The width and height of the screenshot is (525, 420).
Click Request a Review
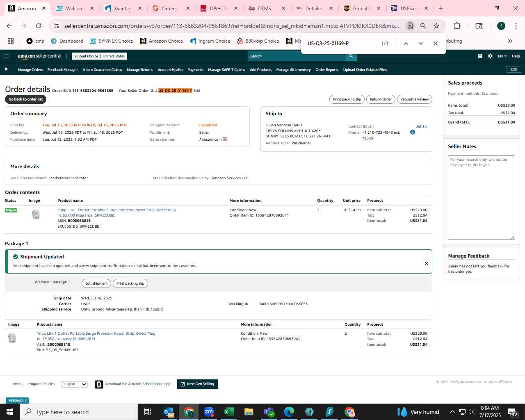point(414,99)
